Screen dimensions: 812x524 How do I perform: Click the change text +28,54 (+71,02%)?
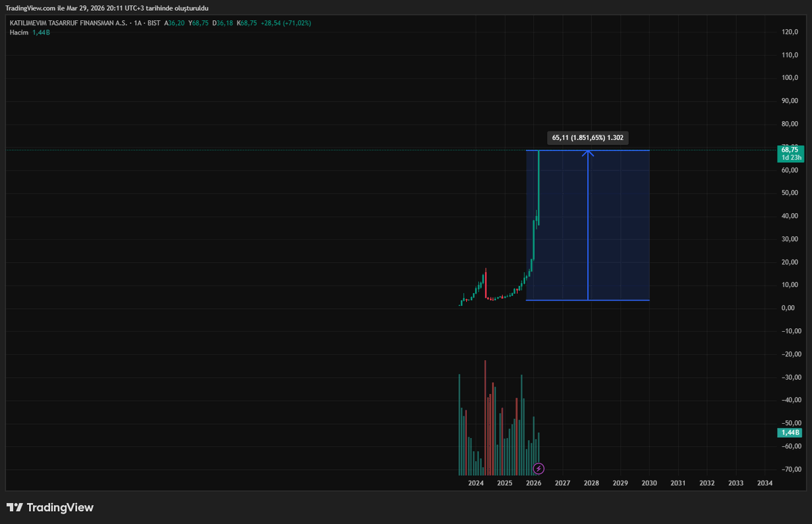tap(287, 23)
